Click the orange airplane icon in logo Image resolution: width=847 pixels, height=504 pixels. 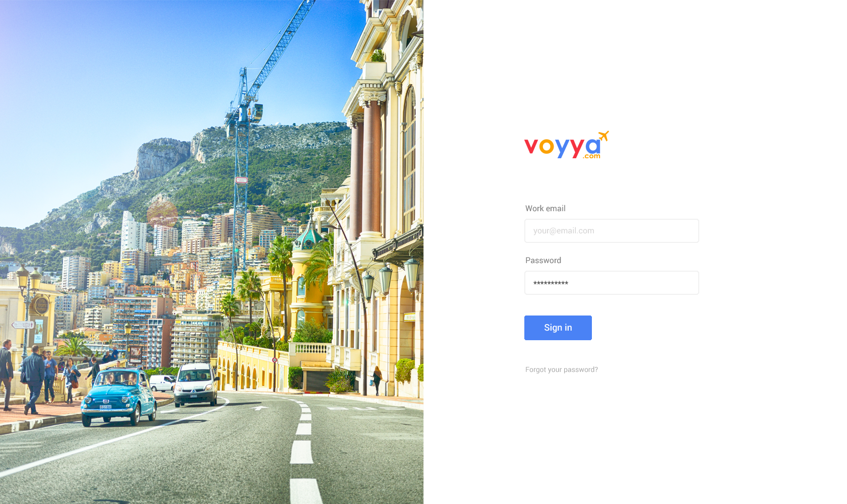coord(603,136)
